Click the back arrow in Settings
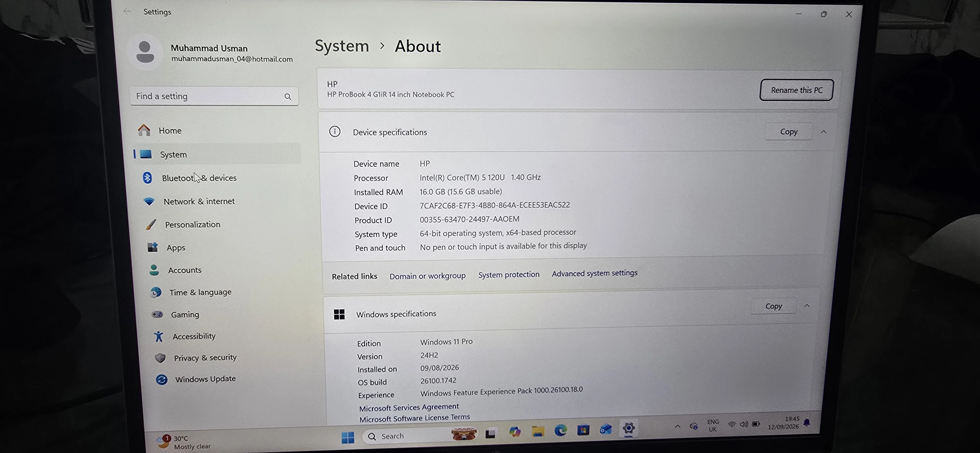This screenshot has height=453, width=980. 127,12
